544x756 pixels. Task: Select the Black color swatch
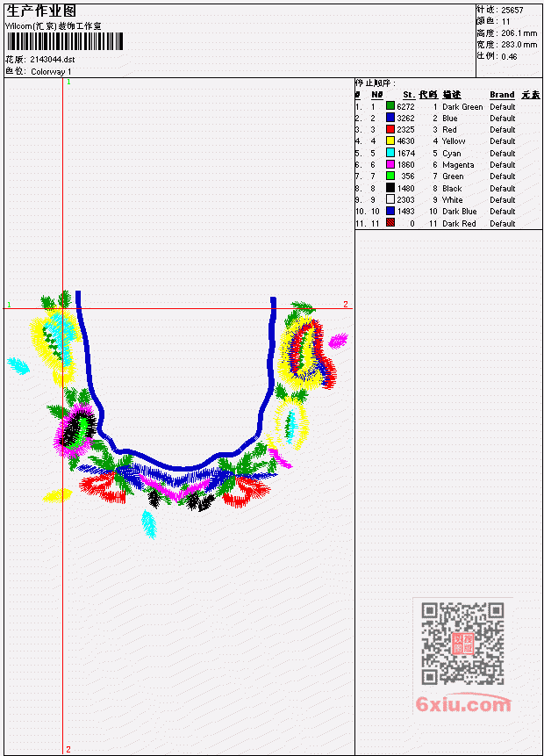click(390, 188)
